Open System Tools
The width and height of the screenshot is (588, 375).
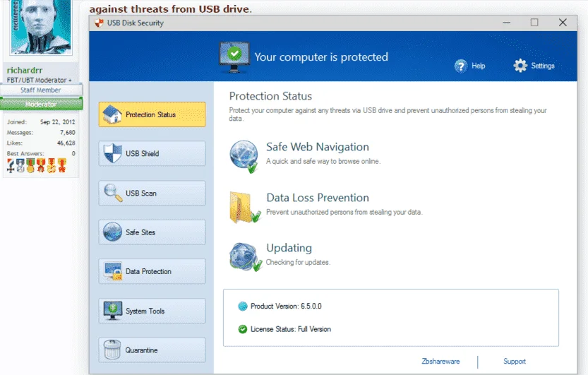[x=152, y=311]
